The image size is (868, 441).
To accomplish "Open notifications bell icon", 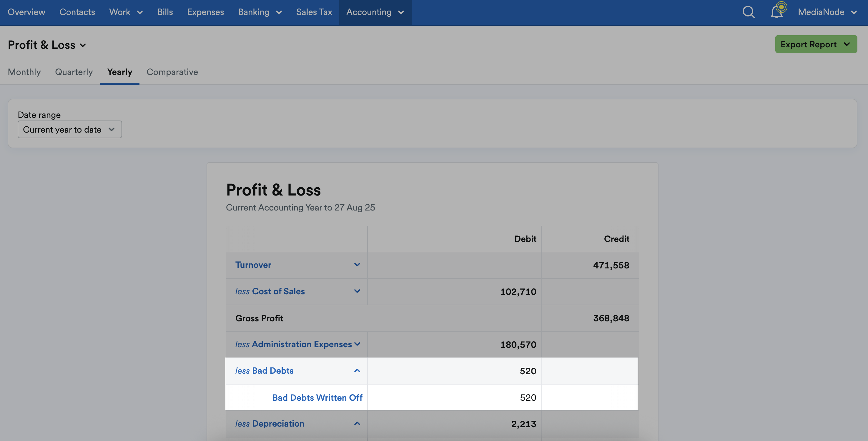I will (777, 12).
